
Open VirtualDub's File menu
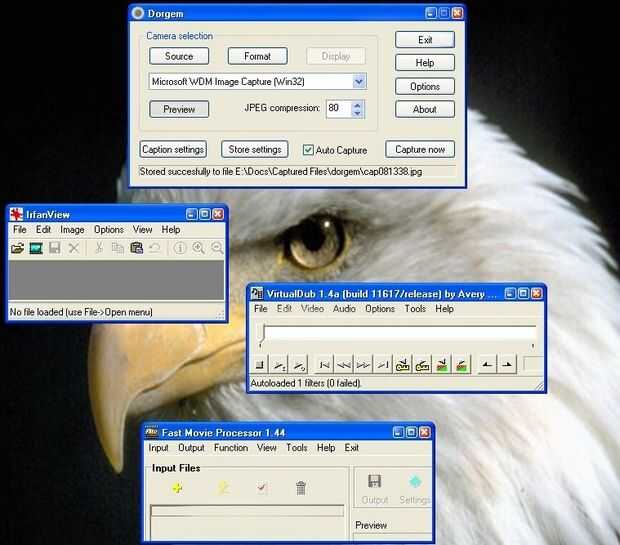261,309
